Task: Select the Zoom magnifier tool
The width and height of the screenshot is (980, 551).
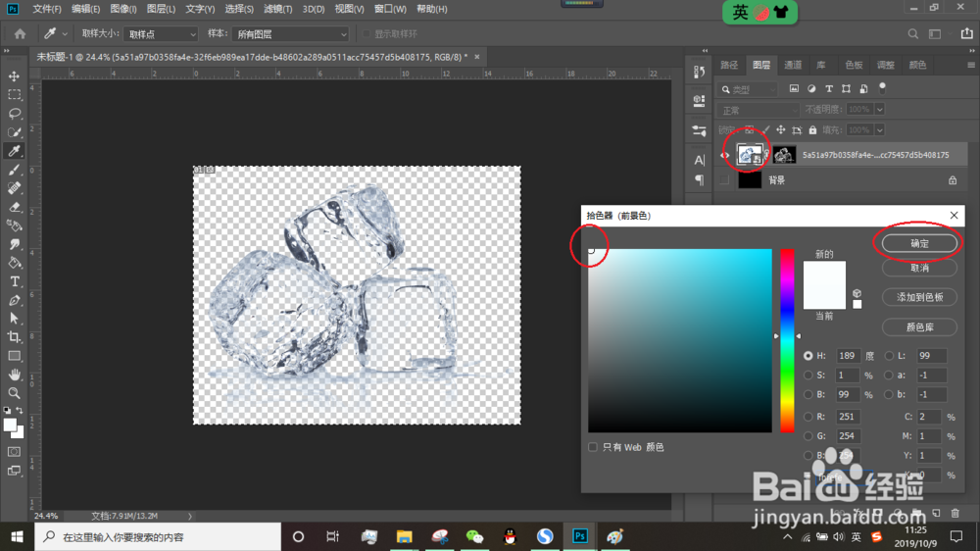Action: point(14,393)
